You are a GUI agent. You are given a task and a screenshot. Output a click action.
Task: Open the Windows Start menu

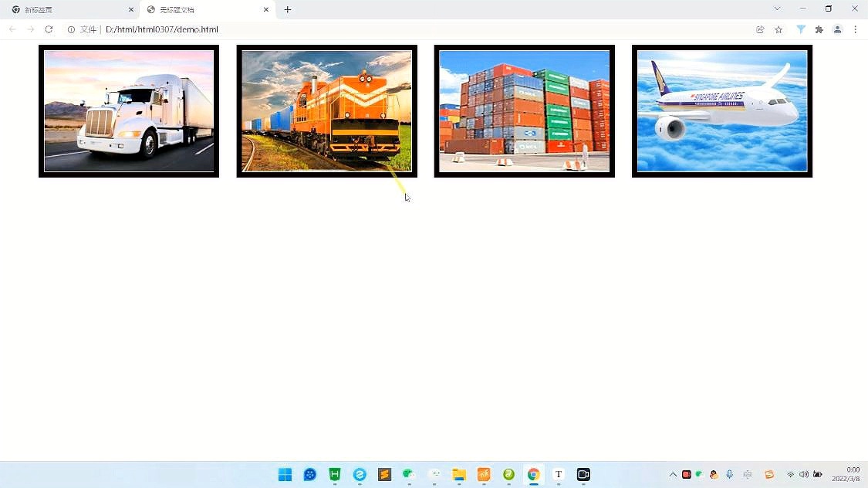point(285,475)
